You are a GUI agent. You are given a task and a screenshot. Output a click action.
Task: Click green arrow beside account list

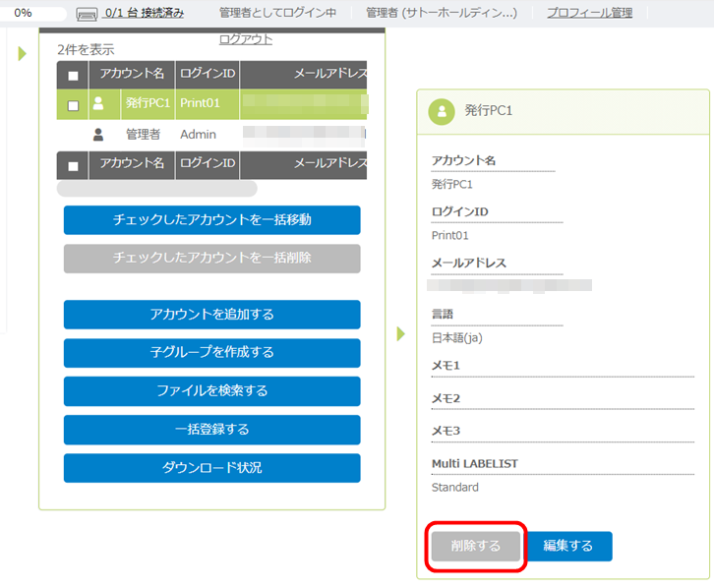(x=22, y=53)
